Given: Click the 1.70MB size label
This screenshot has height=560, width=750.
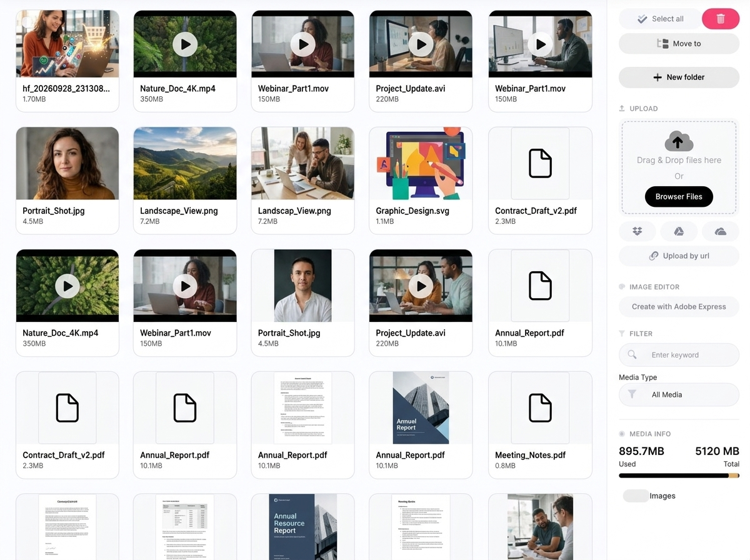Looking at the screenshot, I should (33, 99).
